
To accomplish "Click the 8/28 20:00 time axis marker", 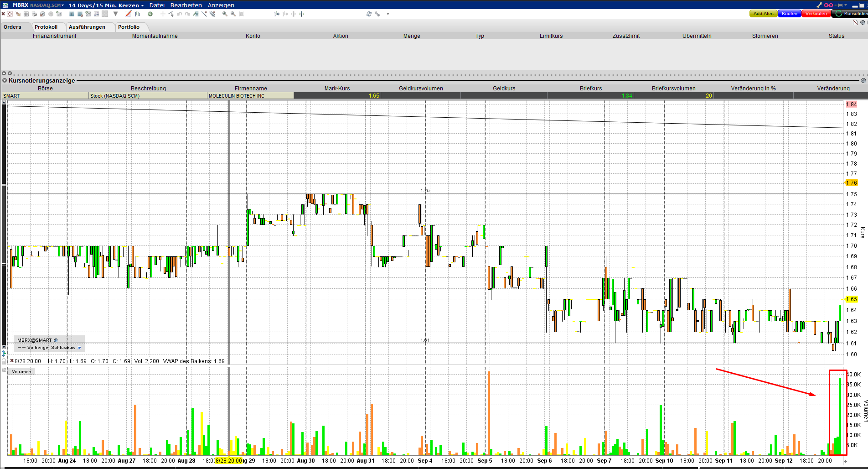I will coord(229,460).
